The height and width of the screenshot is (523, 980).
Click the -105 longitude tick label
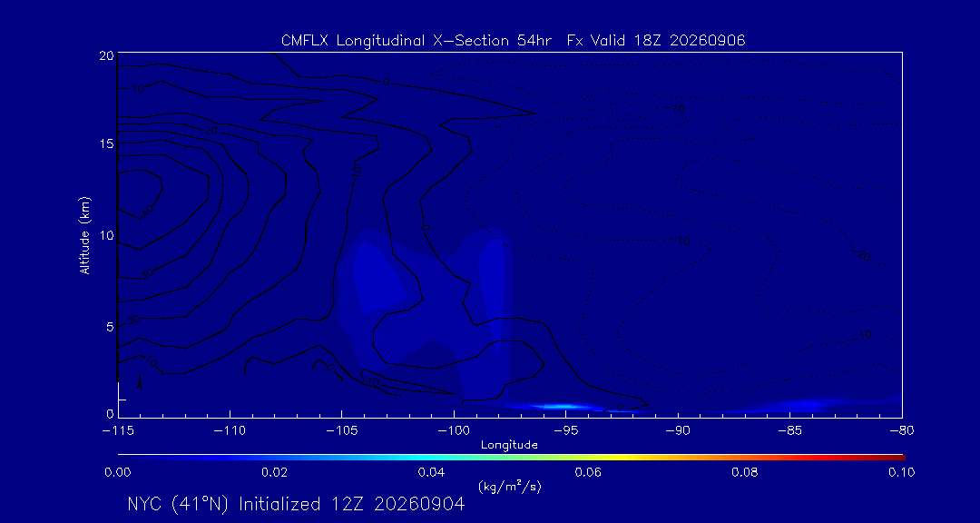(342, 431)
